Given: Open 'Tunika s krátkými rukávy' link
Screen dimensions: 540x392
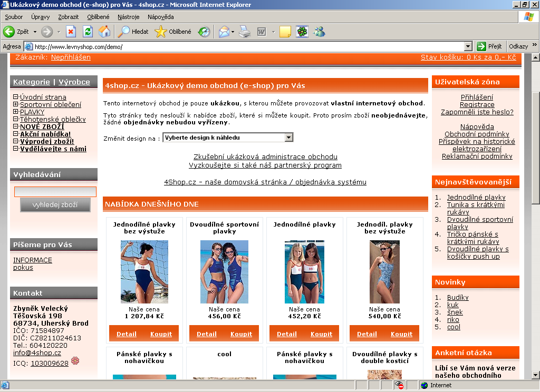Looking at the screenshot, I should (476, 208).
